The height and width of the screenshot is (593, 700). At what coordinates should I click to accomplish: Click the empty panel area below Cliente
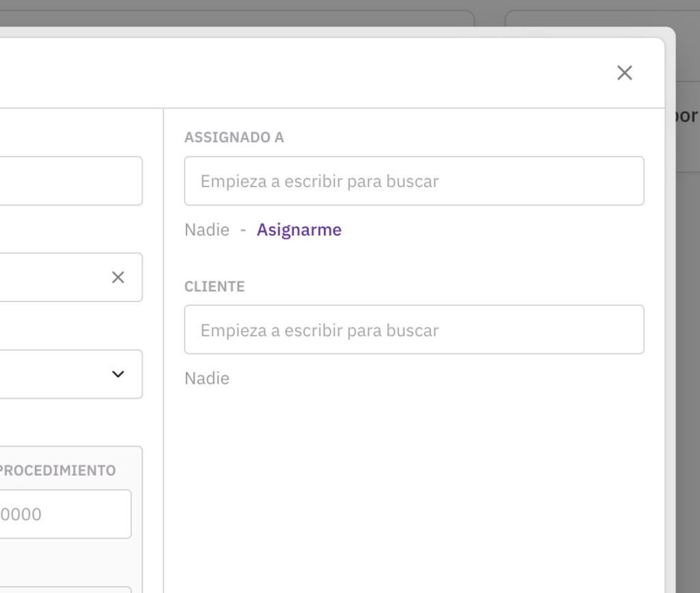pyautogui.click(x=414, y=492)
